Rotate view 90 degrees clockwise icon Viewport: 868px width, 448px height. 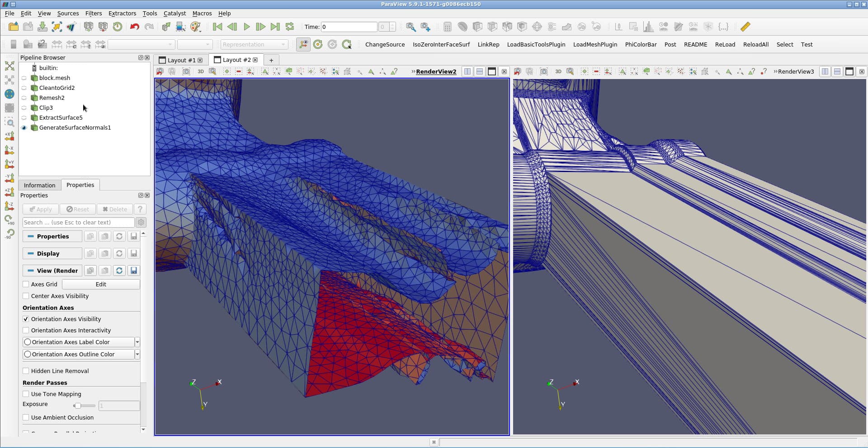[x=9, y=220]
